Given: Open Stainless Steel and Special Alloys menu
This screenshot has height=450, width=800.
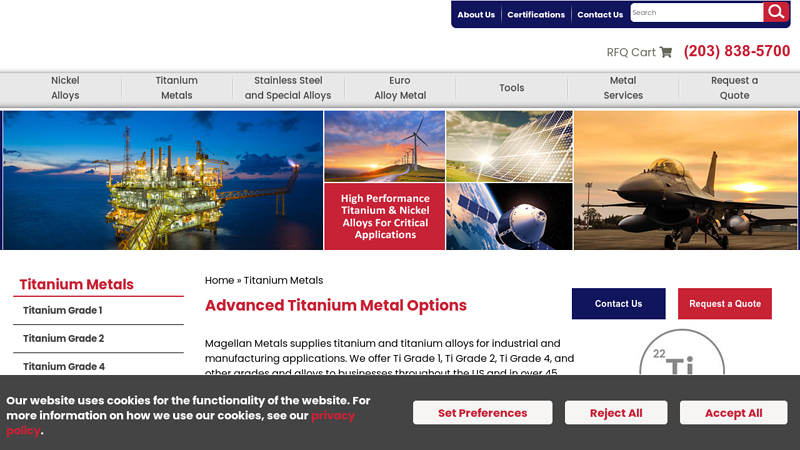Looking at the screenshot, I should point(288,88).
